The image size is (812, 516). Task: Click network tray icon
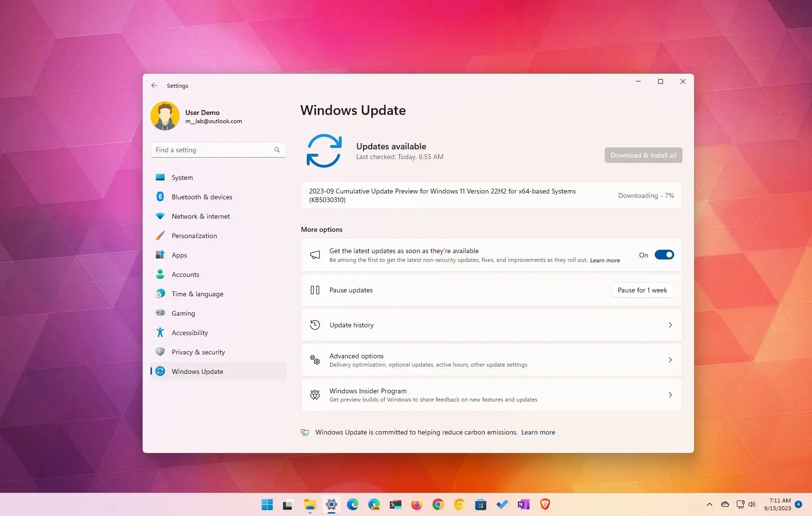coord(740,504)
